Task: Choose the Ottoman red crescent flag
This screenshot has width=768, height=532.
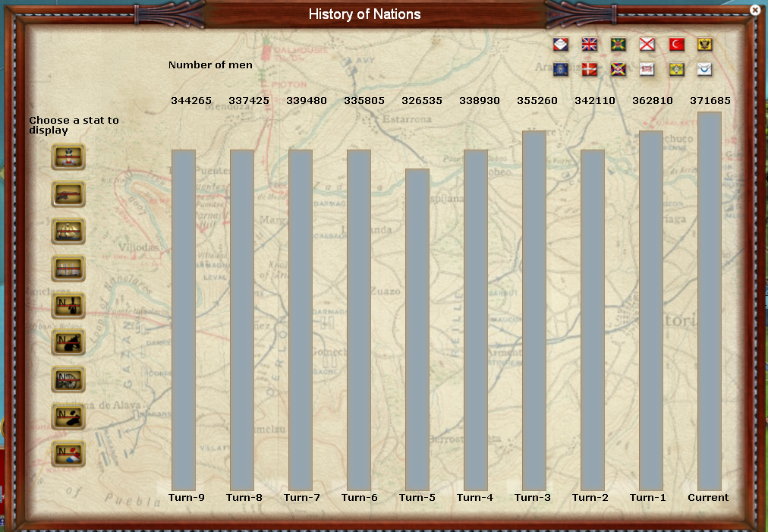Action: click(x=676, y=45)
